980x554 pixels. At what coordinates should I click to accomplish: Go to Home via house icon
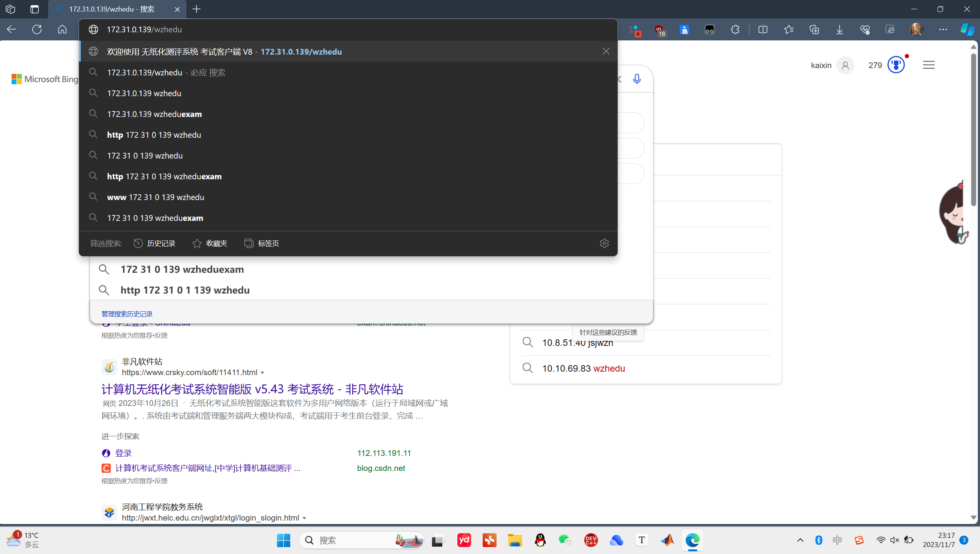(62, 29)
